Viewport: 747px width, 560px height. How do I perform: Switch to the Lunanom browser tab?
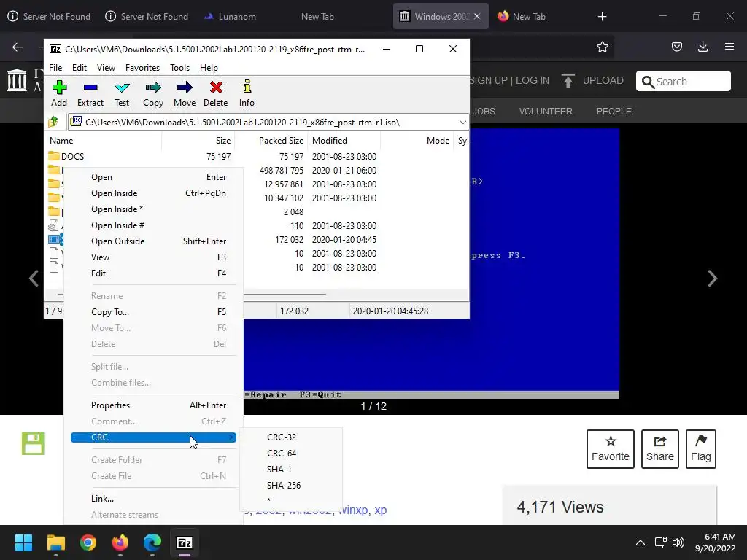pos(231,16)
